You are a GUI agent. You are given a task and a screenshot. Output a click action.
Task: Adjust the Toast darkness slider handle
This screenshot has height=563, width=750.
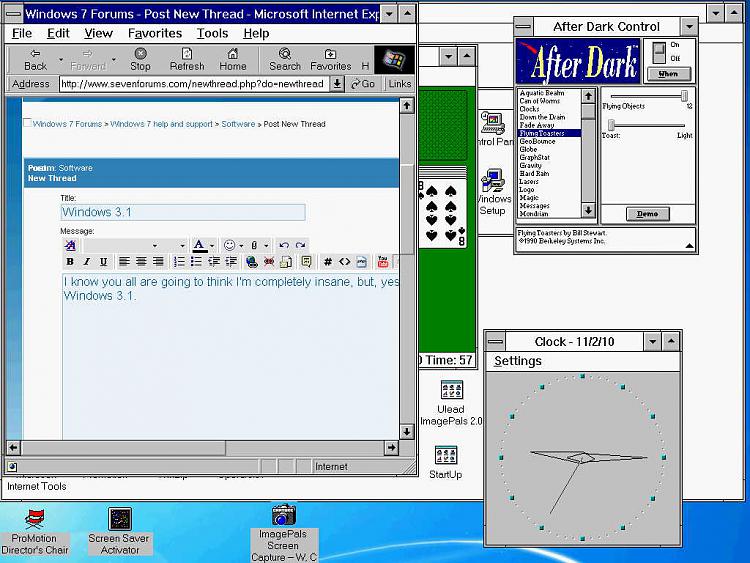[611, 125]
